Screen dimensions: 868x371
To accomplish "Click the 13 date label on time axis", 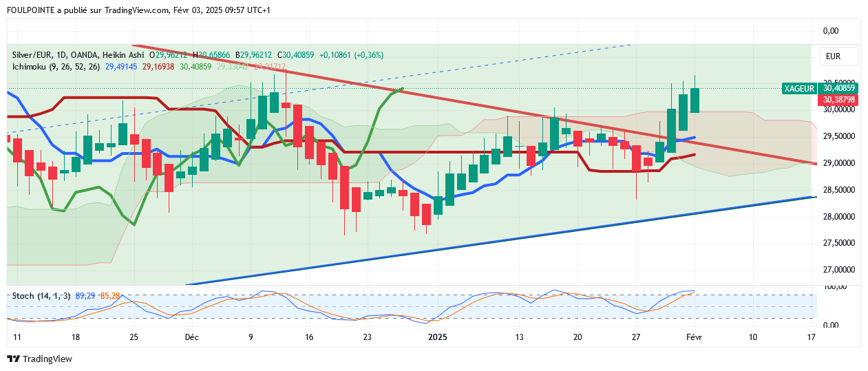I will coord(520,337).
